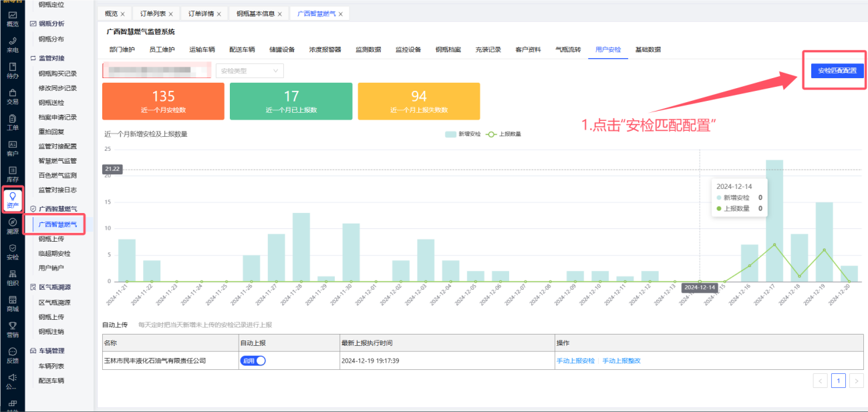Open the 部门维护 tab
Viewport: 868px width, 412px height.
click(x=122, y=49)
